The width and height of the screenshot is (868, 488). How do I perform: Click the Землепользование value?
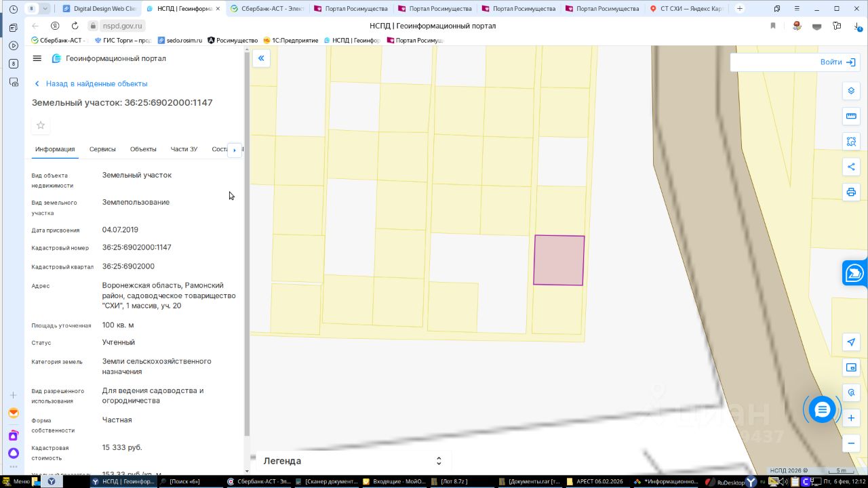coord(136,203)
